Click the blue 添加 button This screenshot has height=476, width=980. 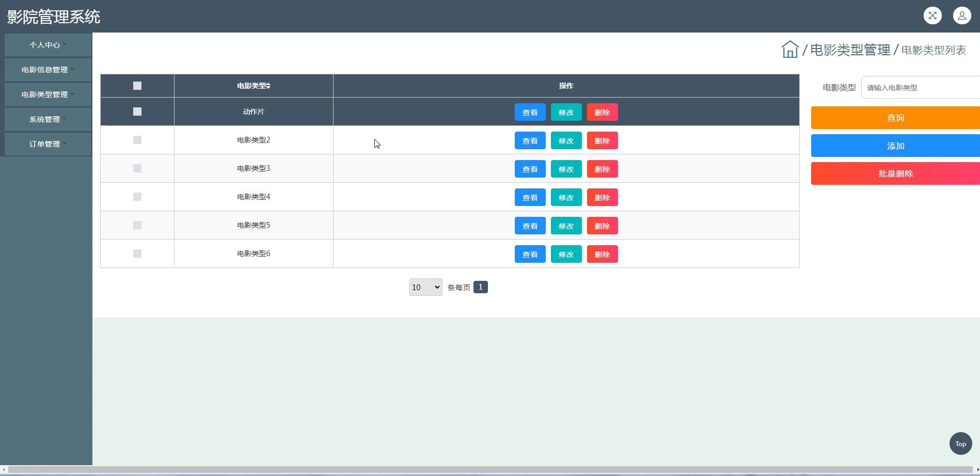[895, 146]
